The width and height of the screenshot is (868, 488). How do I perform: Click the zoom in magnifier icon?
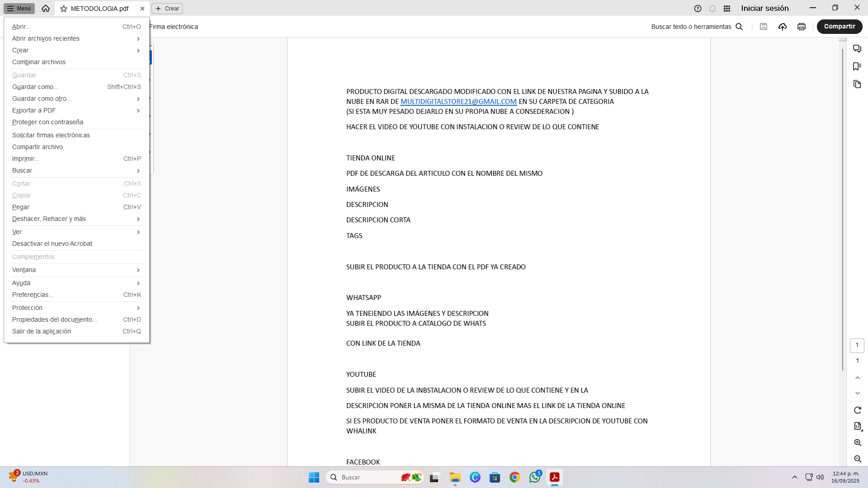tap(858, 443)
